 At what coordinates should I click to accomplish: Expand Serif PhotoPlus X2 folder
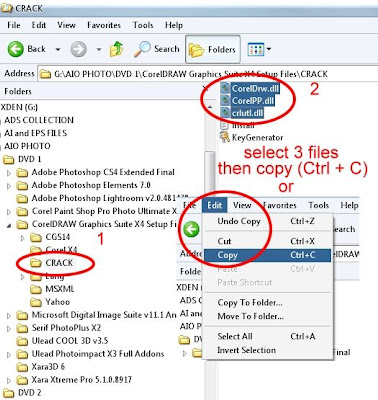[x=9, y=329]
